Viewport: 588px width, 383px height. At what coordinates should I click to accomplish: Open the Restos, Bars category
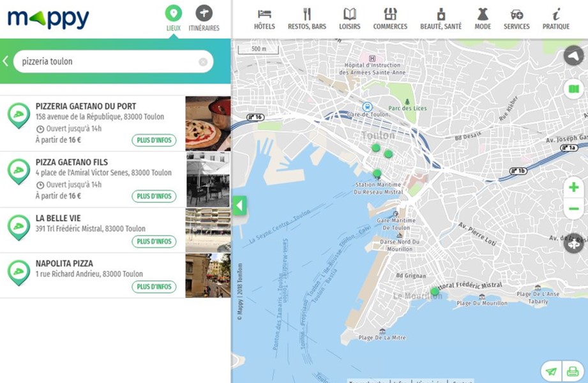(307, 19)
